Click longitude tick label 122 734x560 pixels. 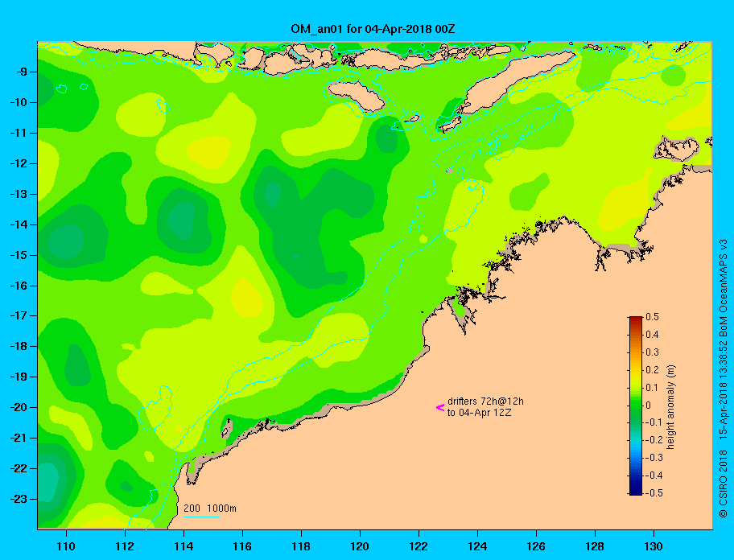[419, 546]
